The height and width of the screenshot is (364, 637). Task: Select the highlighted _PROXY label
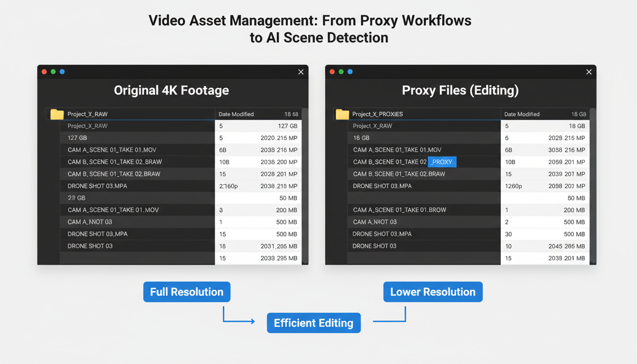coord(442,162)
